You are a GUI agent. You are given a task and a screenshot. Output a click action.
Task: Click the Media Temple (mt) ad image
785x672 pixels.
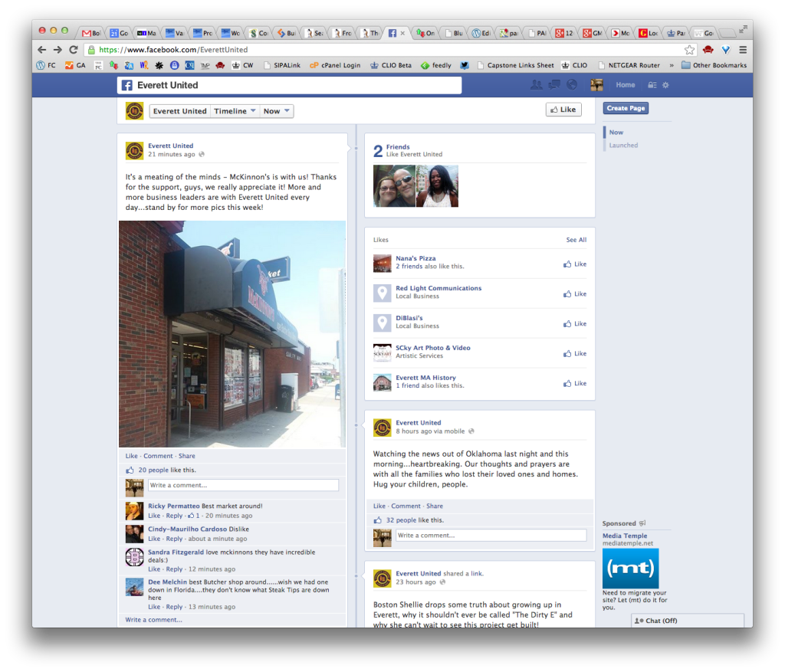630,568
